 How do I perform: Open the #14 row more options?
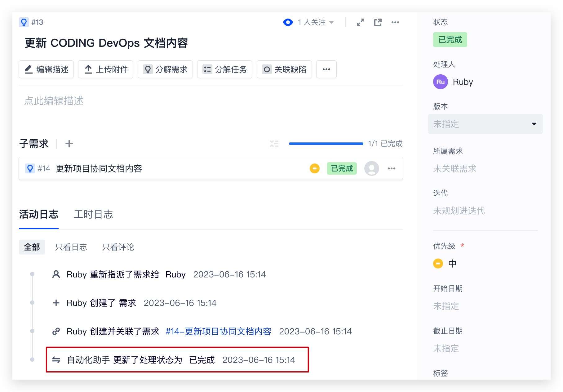click(x=392, y=168)
